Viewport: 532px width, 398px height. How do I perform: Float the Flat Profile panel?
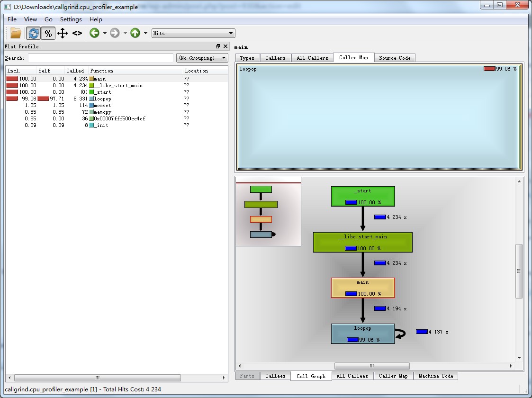point(218,46)
